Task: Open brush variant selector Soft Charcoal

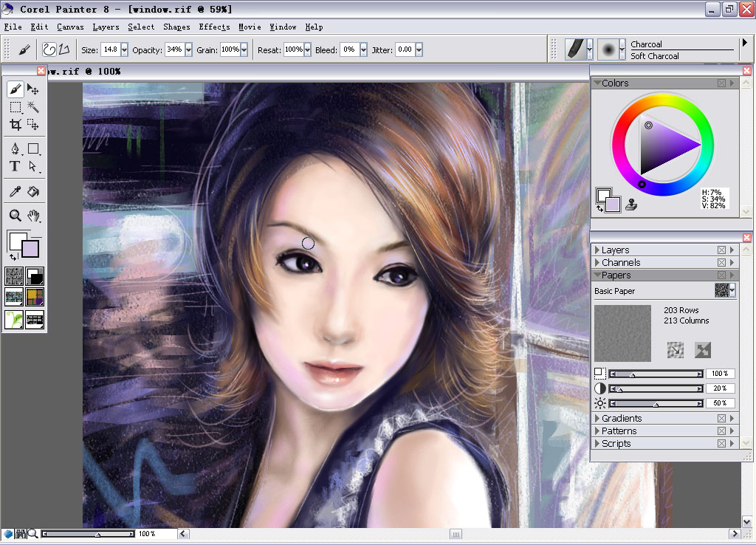Action: point(611,49)
